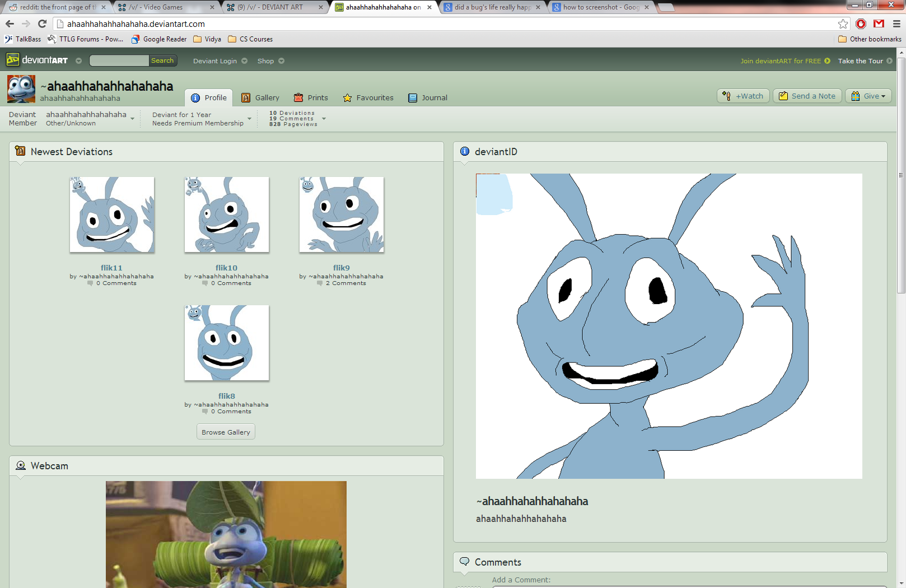Click the site search input field
The width and height of the screenshot is (906, 588).
(119, 60)
